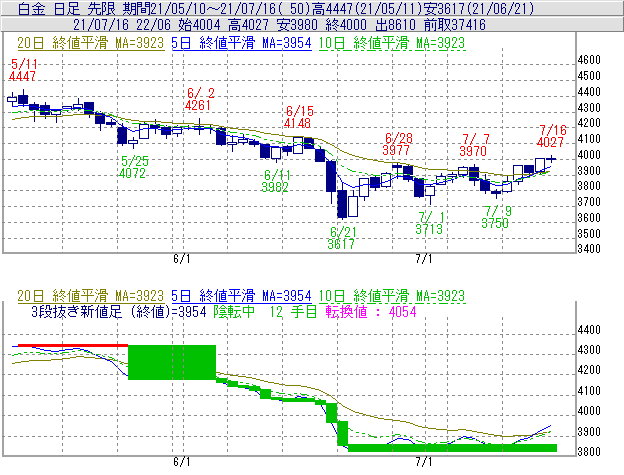
Task: Click the 6/11 3982 low label
Action: (x=276, y=181)
